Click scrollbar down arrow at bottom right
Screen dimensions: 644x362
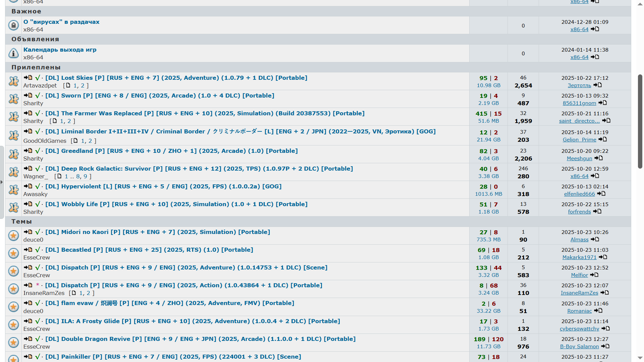[x=640, y=358]
